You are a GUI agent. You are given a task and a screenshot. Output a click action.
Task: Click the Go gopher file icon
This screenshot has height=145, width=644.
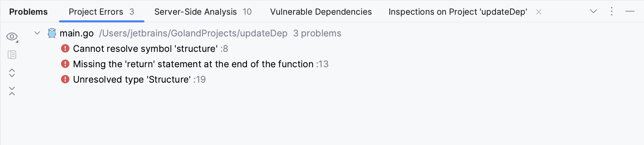(52, 33)
